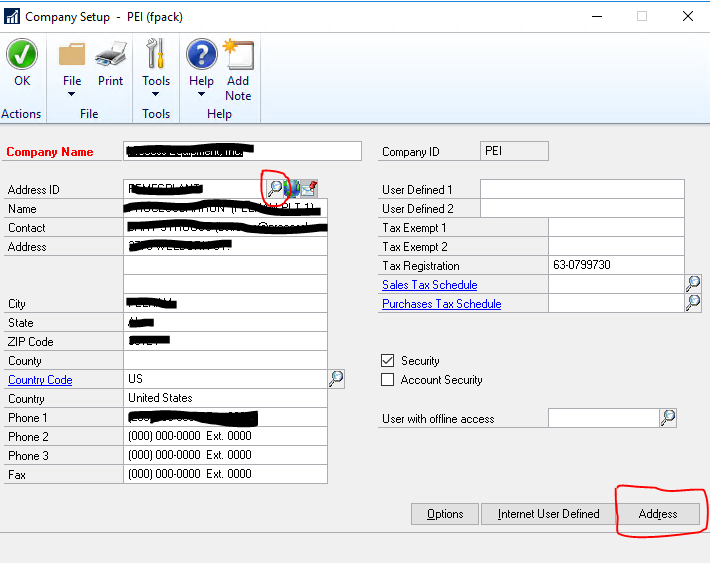Screen dimensions: 710x563
Task: Close the Company Setup window
Action: tap(688, 16)
